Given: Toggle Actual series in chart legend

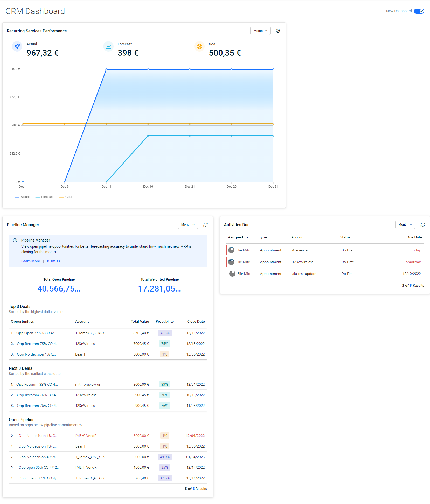Looking at the screenshot, I should point(22,197).
